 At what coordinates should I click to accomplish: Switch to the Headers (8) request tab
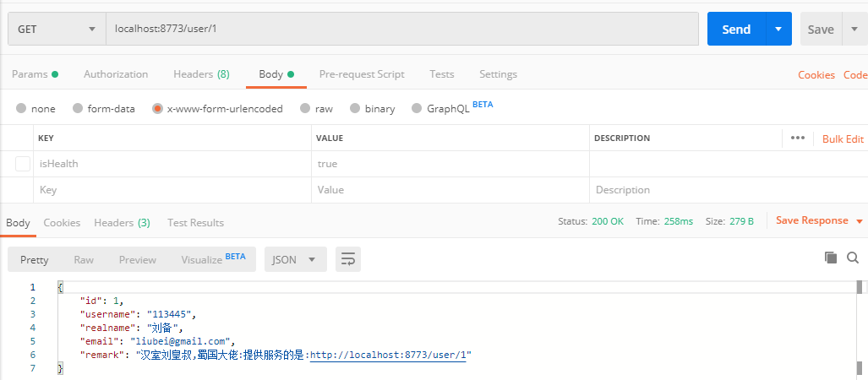point(201,74)
